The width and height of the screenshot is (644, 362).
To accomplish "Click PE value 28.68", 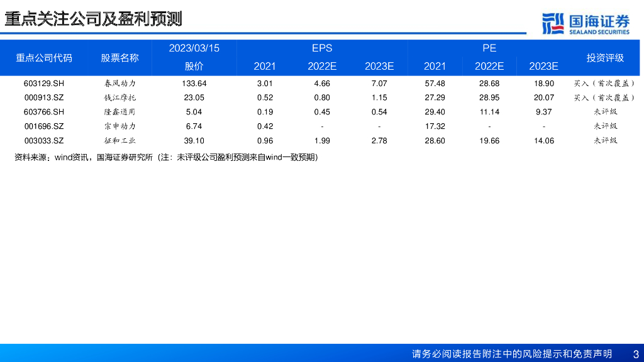I will (489, 84).
